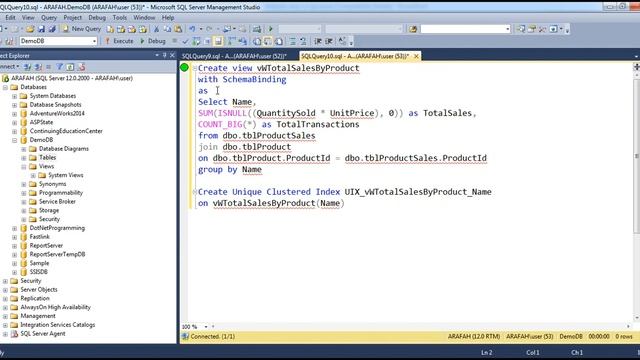Select the Synonyms folder
Image resolution: width=640 pixels, height=360 pixels.
coord(52,184)
